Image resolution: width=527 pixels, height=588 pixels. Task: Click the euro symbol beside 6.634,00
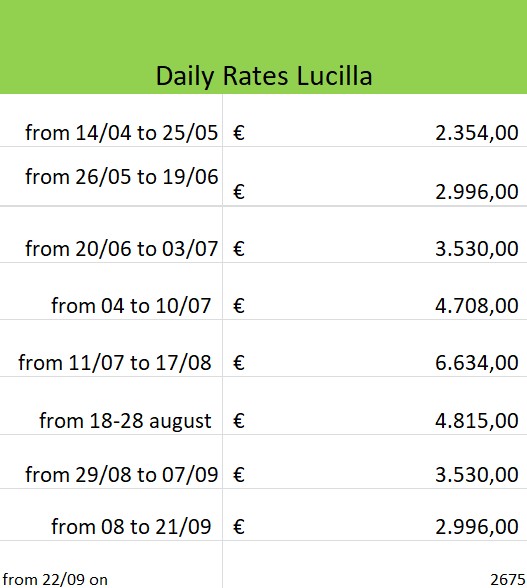click(239, 363)
